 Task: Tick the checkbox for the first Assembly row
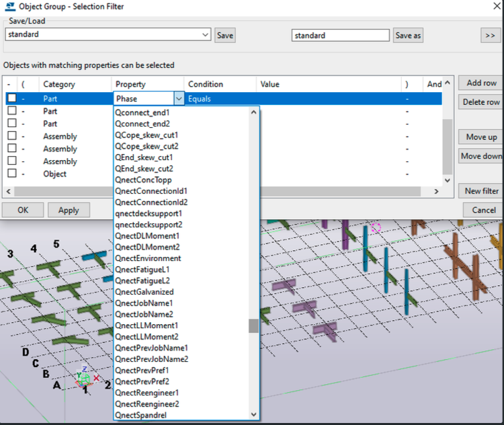click(12, 137)
